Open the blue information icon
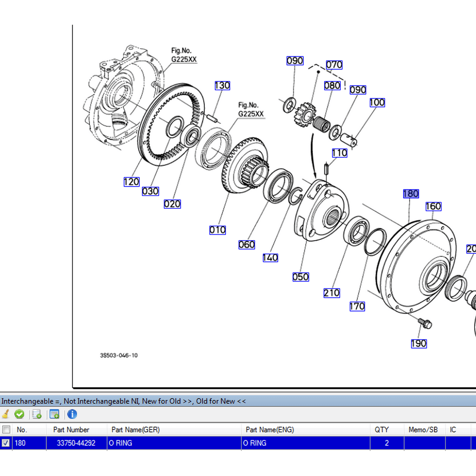This screenshot has height=476, width=476. click(x=72, y=414)
